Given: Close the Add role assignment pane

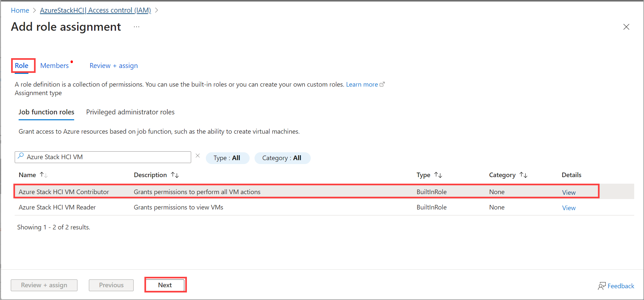Looking at the screenshot, I should [x=626, y=27].
